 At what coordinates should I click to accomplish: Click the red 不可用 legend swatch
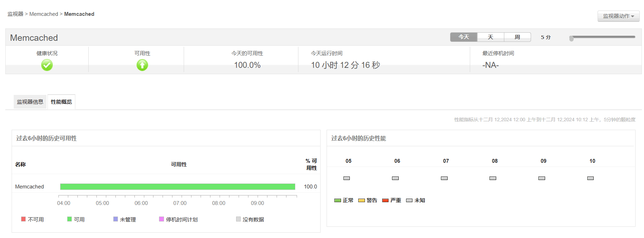click(x=24, y=219)
